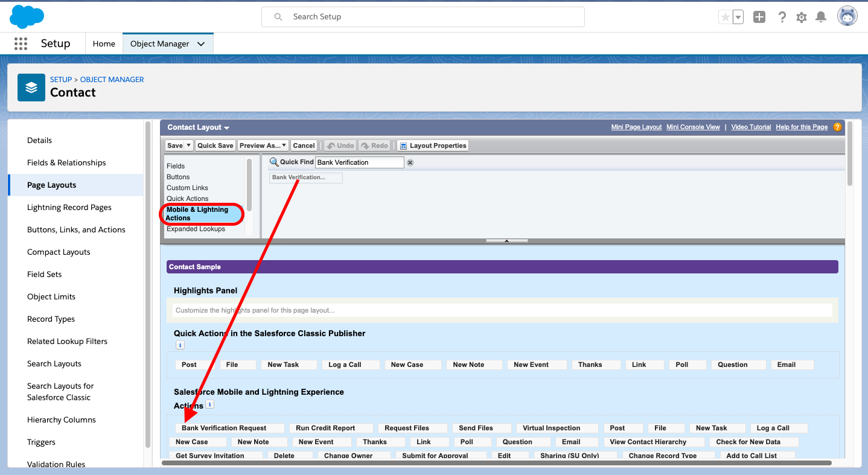The width and height of the screenshot is (868, 475).
Task: Click the info icon under Quick Actions heading
Action: click(180, 345)
